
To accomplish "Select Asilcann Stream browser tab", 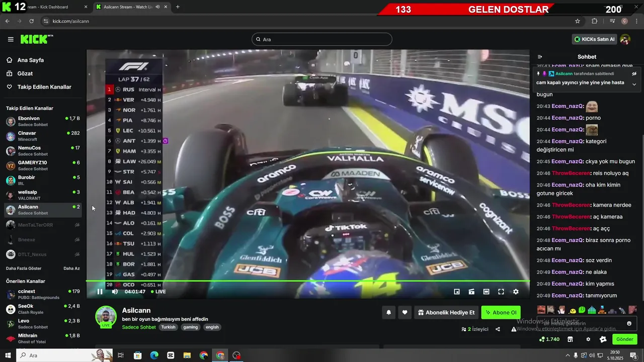I will pyautogui.click(x=132, y=7).
